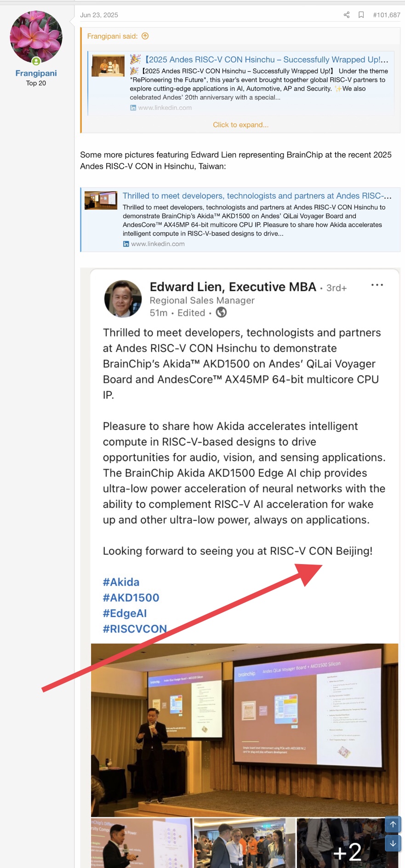Click the #RISCVCON hashtag

[135, 629]
